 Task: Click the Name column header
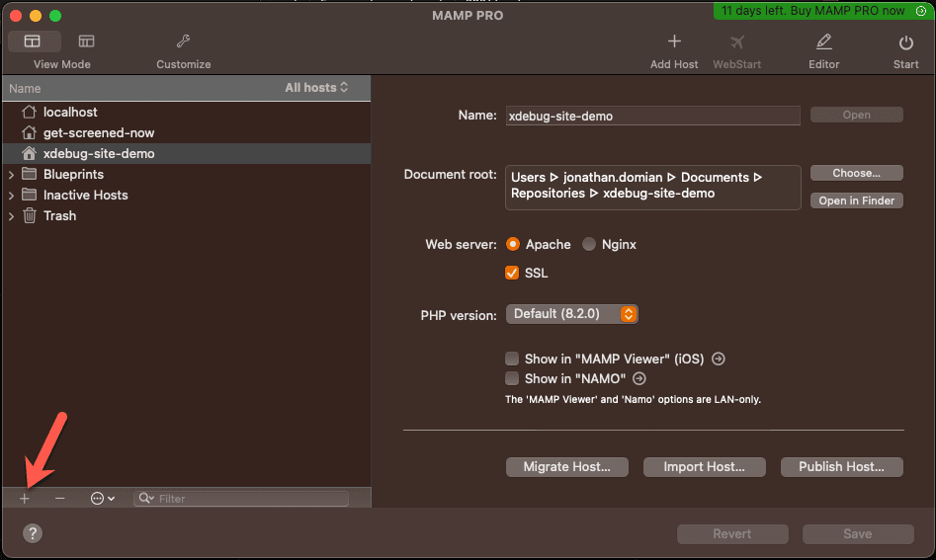coord(25,88)
